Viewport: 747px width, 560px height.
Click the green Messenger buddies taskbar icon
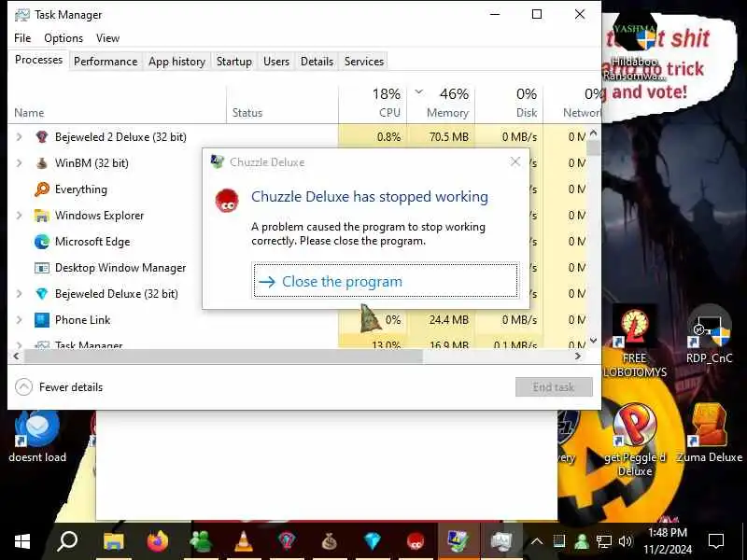coord(201,541)
